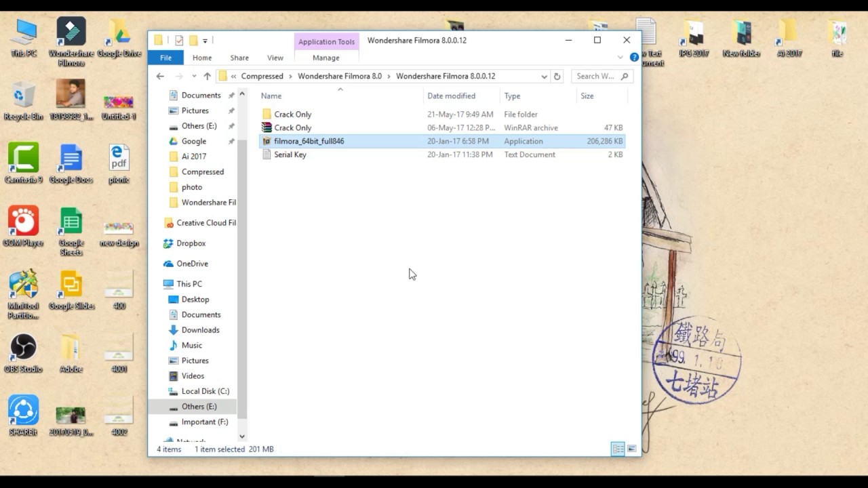
Task: Switch to details view layout
Action: pos(618,449)
